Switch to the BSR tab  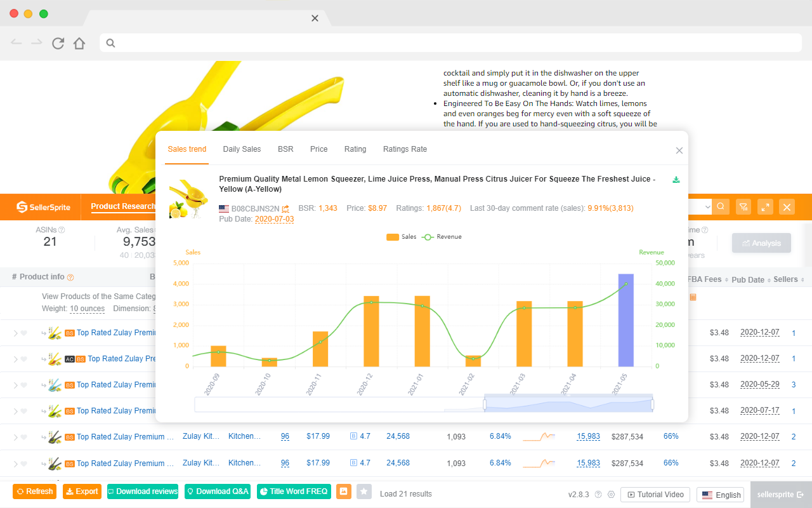(285, 149)
